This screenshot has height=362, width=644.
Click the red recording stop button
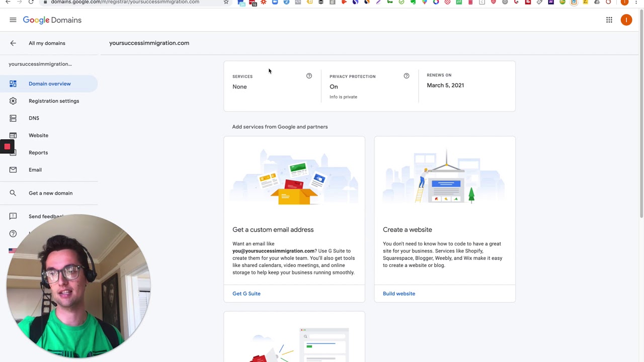coord(7,147)
